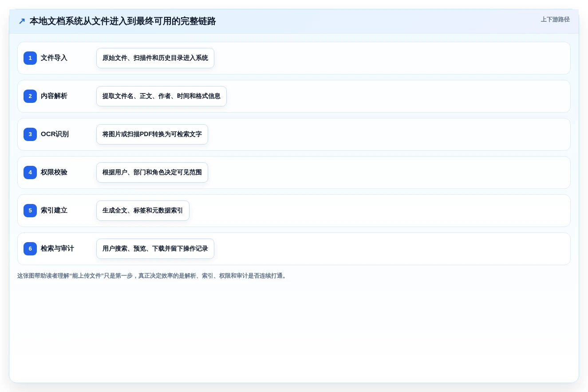The image size is (588, 392).
Task: Open the 原始文件、扫描件和历史目录进入系统 chip
Action: 155,58
